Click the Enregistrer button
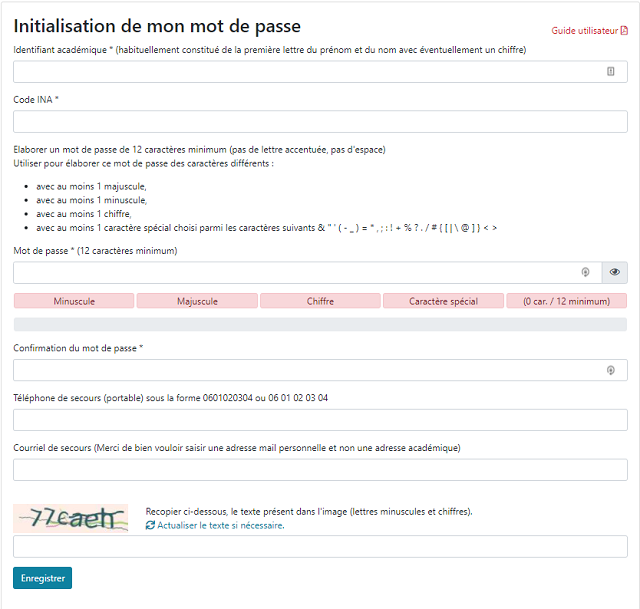Image resolution: width=640 pixels, height=609 pixels. click(x=42, y=578)
